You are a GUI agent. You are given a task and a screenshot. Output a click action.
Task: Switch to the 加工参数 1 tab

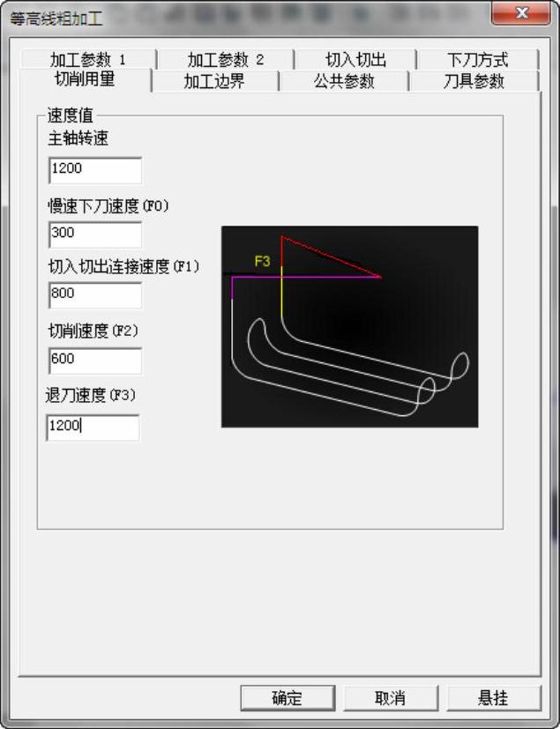(88, 60)
